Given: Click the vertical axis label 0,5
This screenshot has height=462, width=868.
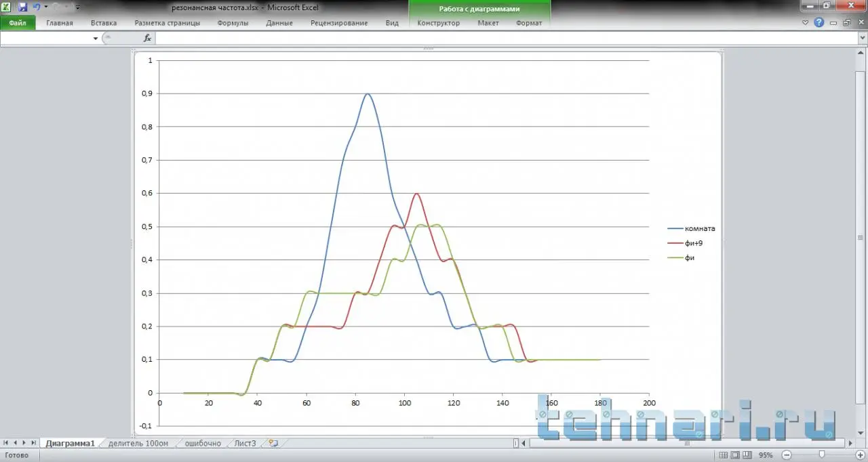Looking at the screenshot, I should click(147, 226).
